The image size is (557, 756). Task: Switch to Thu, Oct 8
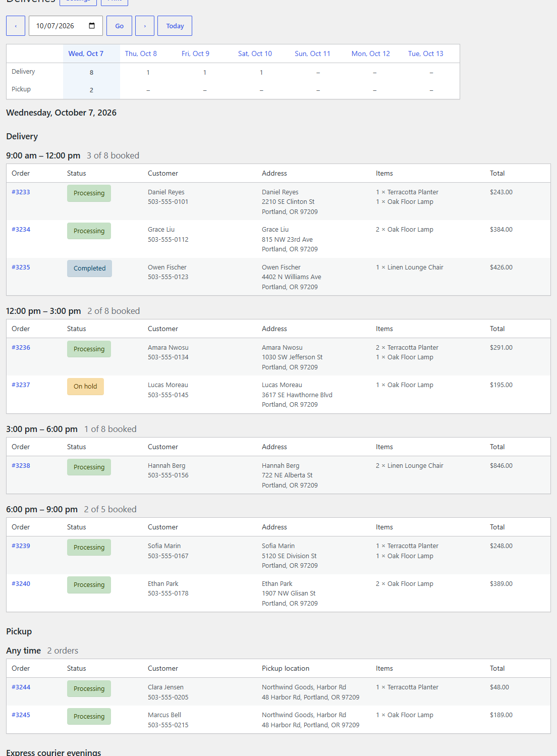[141, 53]
